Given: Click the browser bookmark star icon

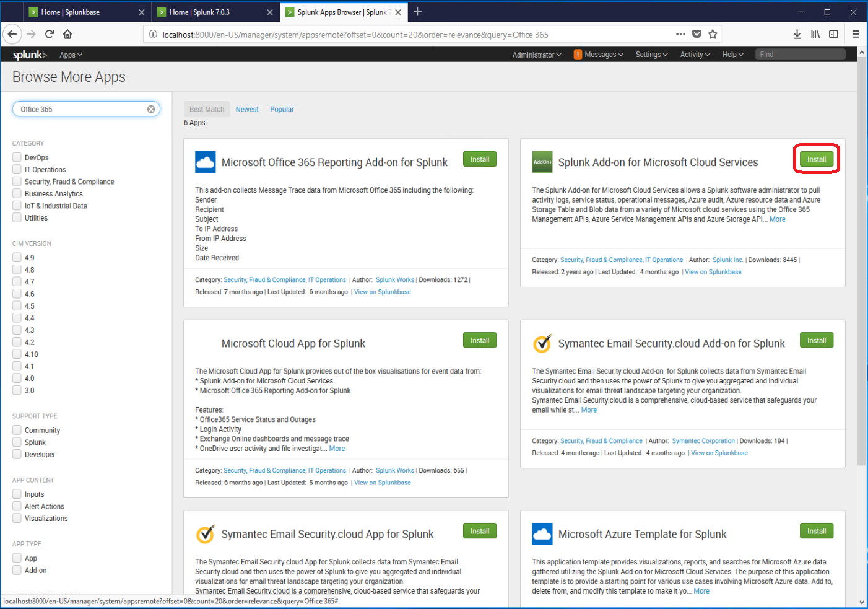Looking at the screenshot, I should [713, 34].
